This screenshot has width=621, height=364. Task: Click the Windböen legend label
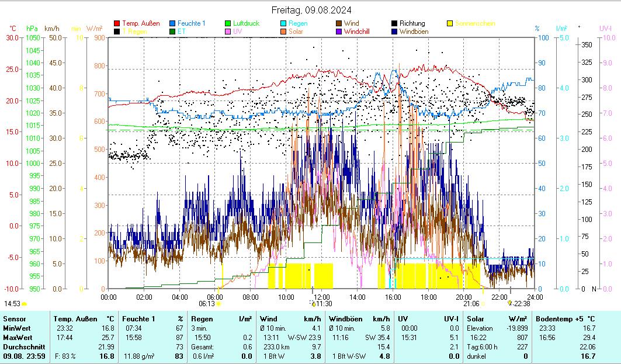413,32
